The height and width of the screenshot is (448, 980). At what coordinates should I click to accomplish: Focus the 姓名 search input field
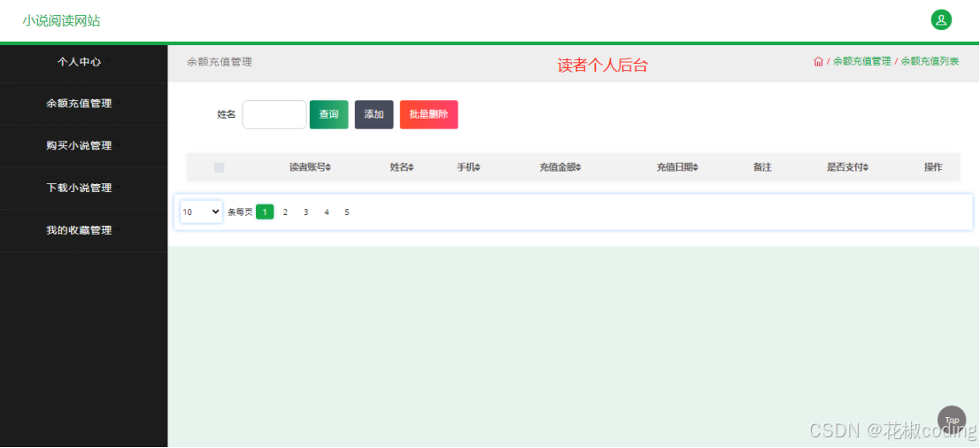[x=274, y=115]
